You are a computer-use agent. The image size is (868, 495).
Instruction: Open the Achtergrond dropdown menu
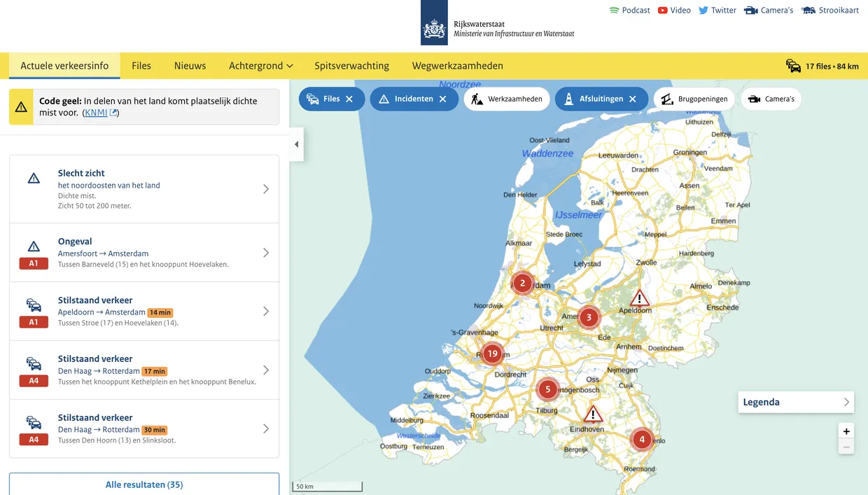pos(260,65)
